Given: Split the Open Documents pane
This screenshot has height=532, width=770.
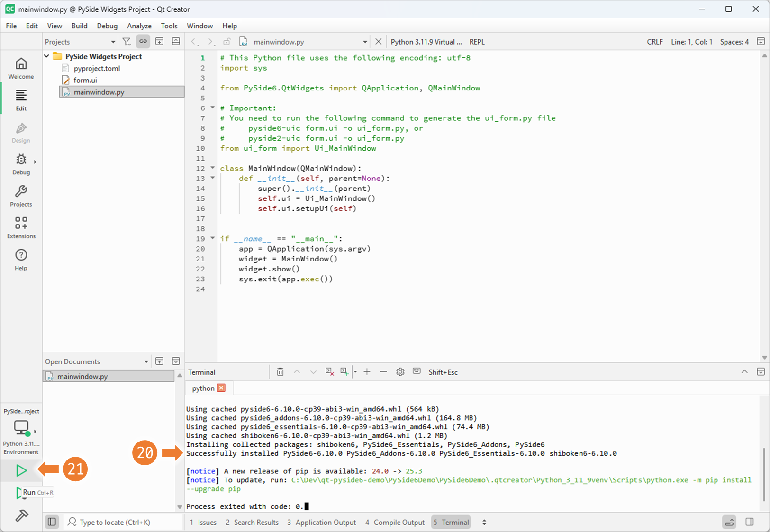Looking at the screenshot, I should tap(160, 361).
